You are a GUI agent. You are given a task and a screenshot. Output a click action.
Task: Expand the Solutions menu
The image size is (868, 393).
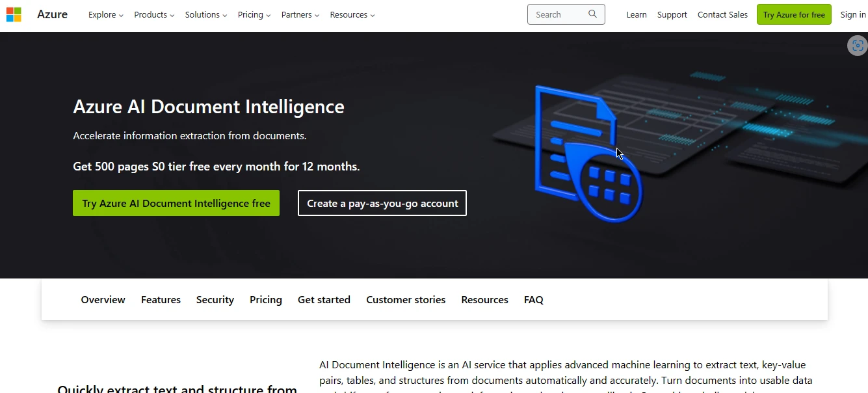(206, 14)
